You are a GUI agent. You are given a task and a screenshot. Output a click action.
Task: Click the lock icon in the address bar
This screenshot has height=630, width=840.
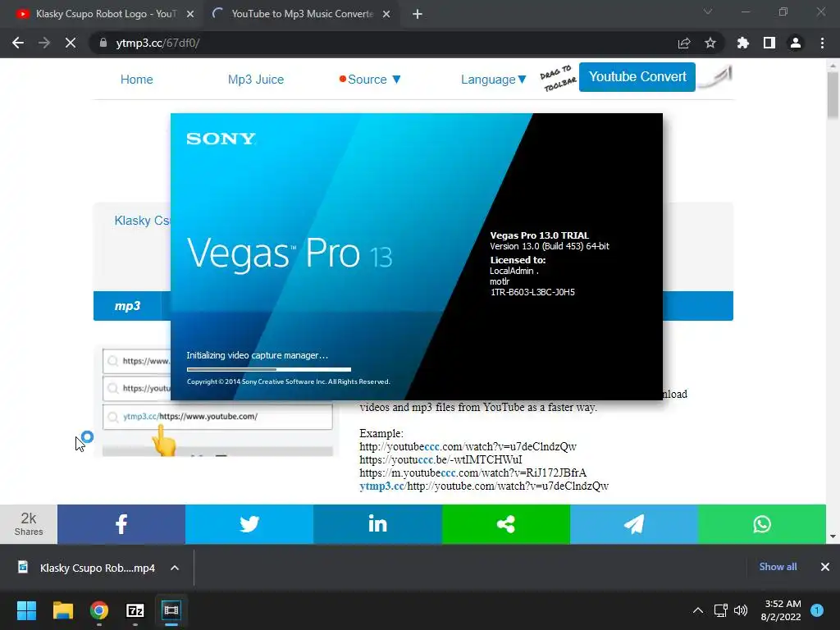(x=103, y=43)
